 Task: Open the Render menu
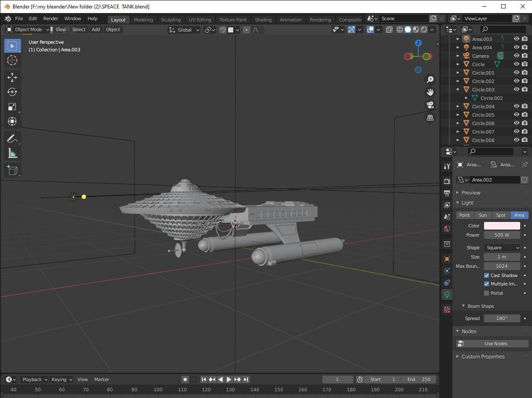pos(51,19)
